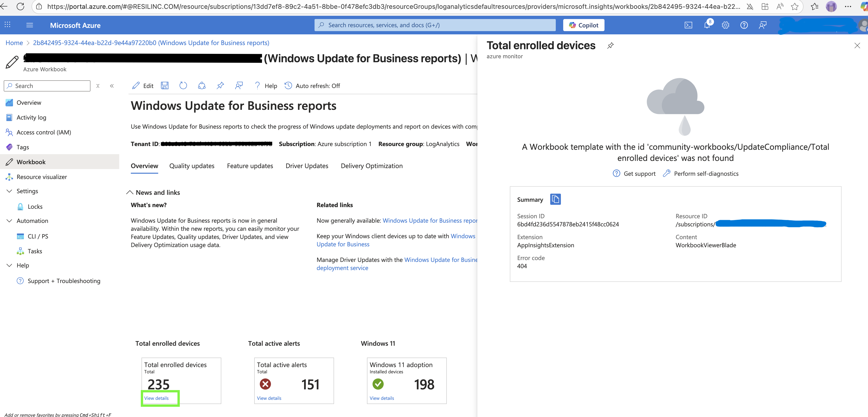868x417 pixels.
Task: Open the Help question mark in the Azure header
Action: click(x=744, y=25)
